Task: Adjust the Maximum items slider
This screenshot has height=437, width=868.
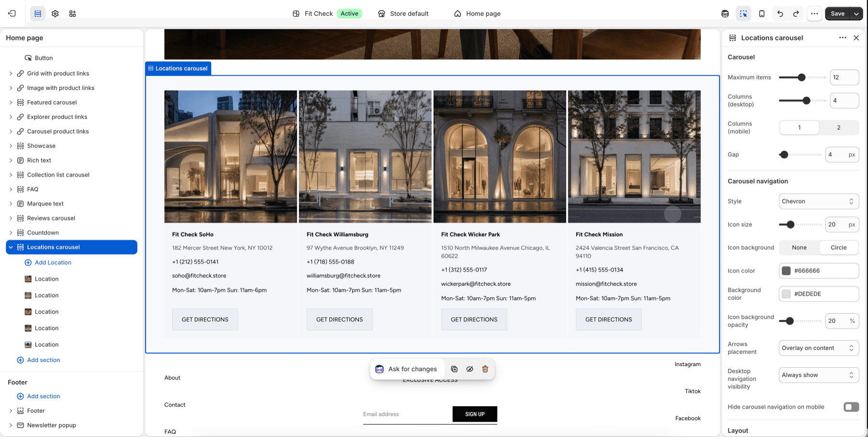Action: (x=802, y=77)
